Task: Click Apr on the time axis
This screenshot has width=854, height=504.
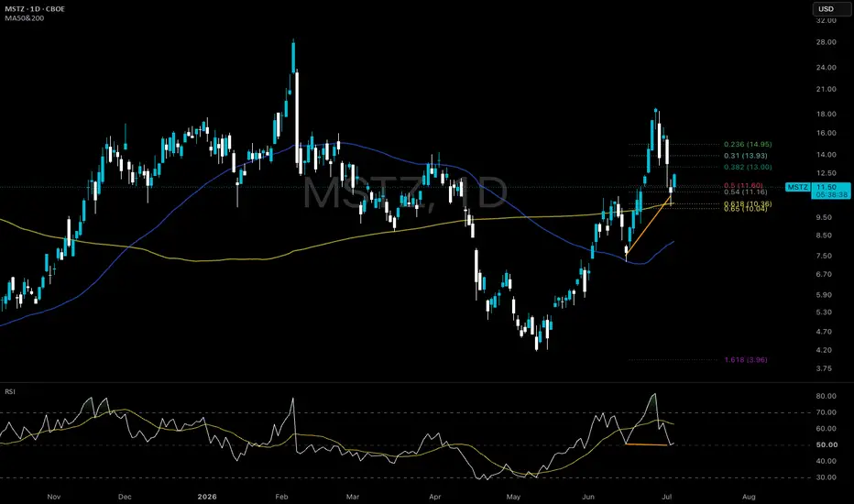Action: [434, 497]
